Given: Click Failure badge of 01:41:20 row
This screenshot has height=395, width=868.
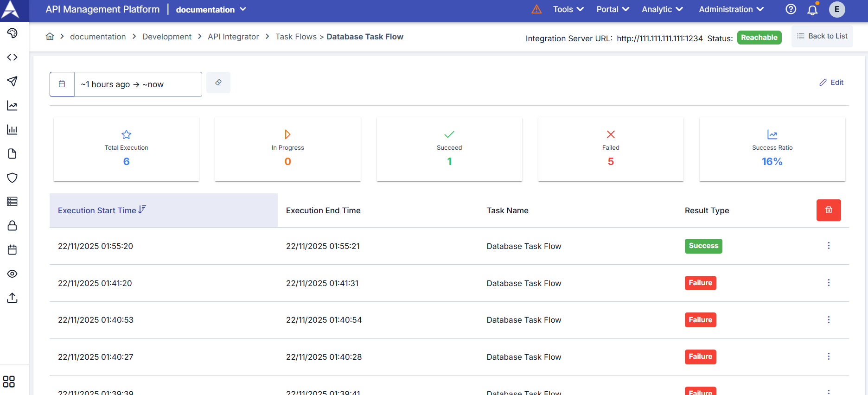Looking at the screenshot, I should 700,283.
